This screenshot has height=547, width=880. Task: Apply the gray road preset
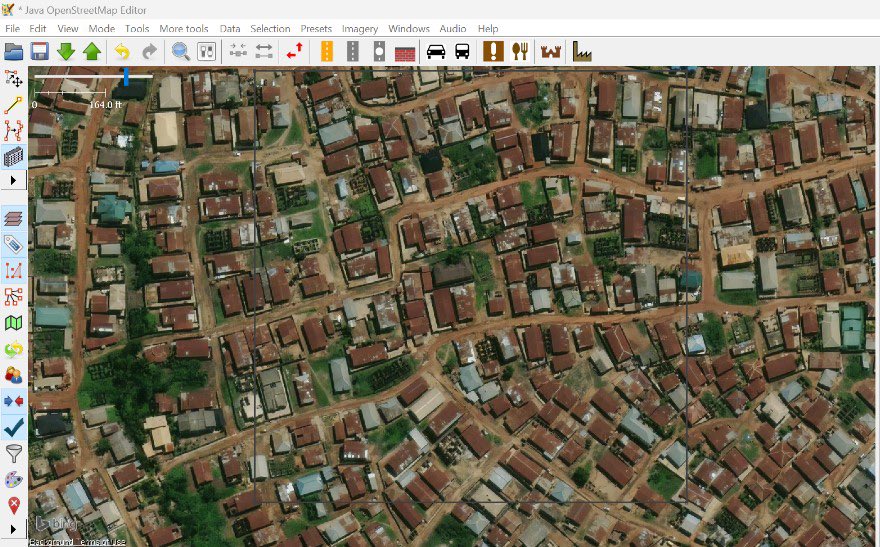click(352, 52)
